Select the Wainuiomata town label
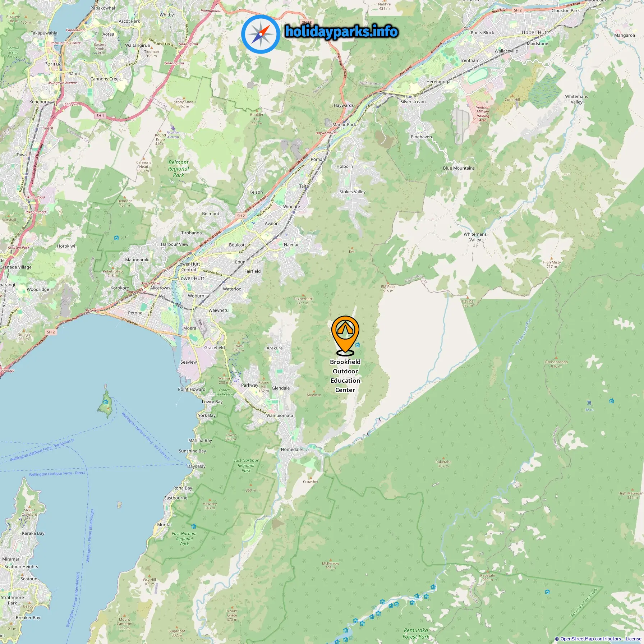 click(280, 415)
